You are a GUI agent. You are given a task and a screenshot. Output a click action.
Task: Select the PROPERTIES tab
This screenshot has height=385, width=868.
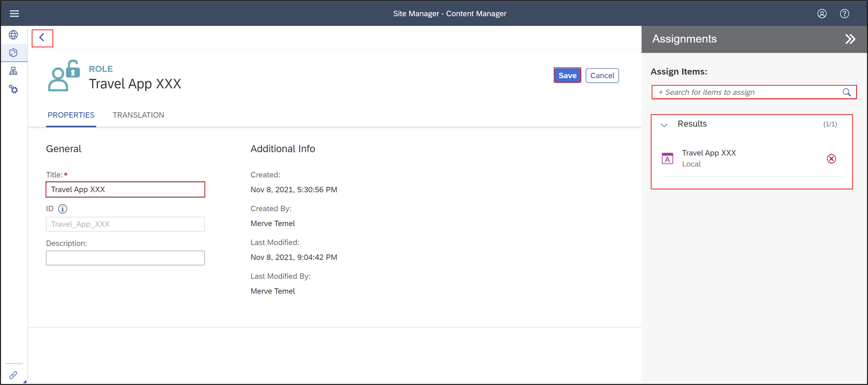tap(71, 115)
